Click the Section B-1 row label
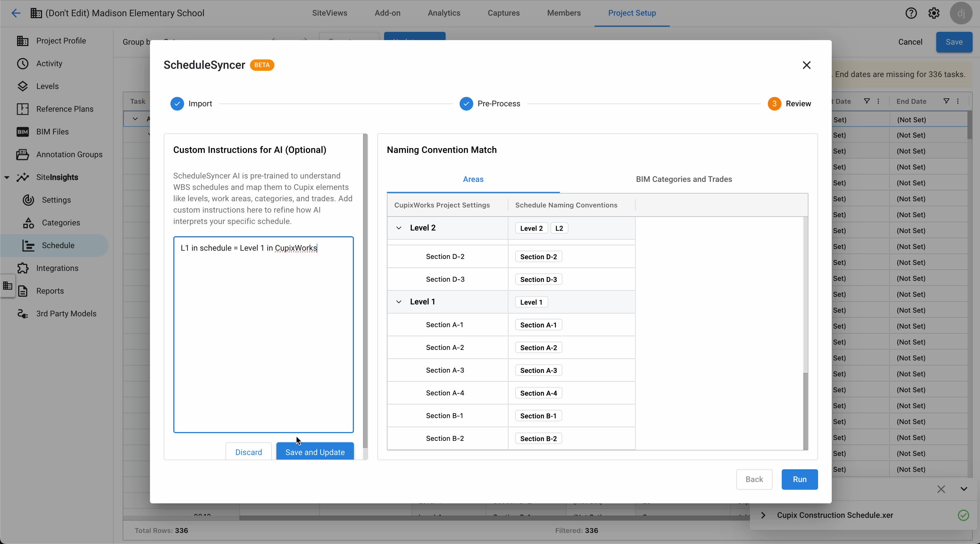Viewport: 980px width, 544px height. click(444, 416)
